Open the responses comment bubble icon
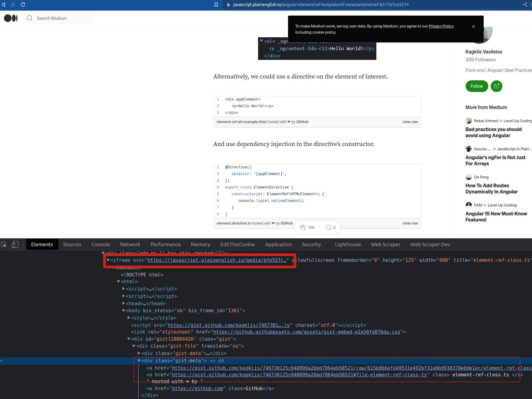Viewport: 532px width, 399px height. click(x=328, y=227)
